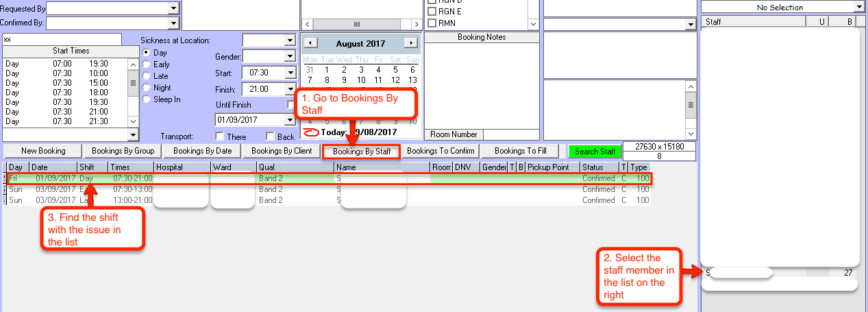This screenshot has width=868, height=312.
Task: Enable Transport There checkbox
Action: (220, 136)
